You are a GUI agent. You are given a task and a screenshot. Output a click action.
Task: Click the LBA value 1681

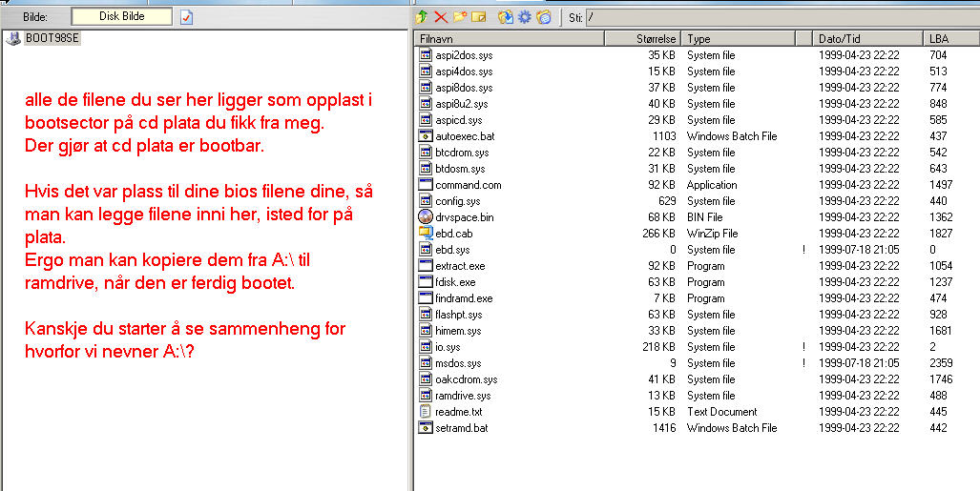(x=941, y=331)
